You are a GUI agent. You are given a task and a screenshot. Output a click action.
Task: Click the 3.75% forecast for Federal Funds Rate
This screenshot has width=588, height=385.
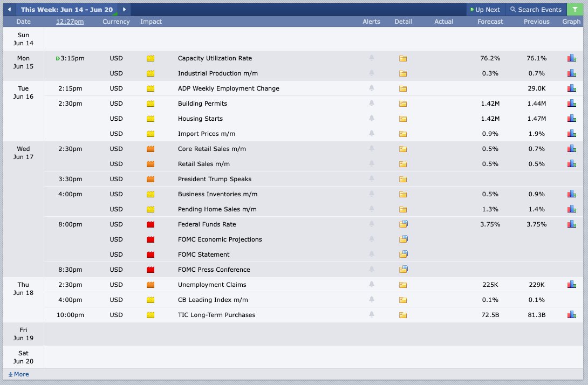click(490, 224)
